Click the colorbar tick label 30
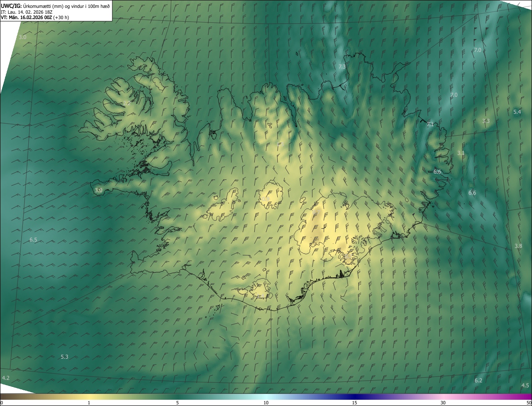The image size is (532, 406). tap(443, 403)
